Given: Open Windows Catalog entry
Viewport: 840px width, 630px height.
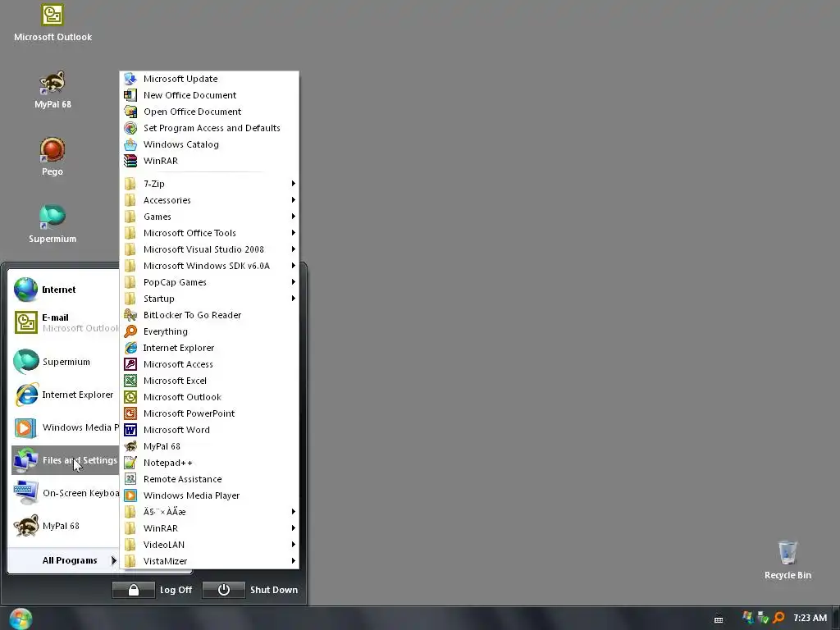Looking at the screenshot, I should coord(209,144).
